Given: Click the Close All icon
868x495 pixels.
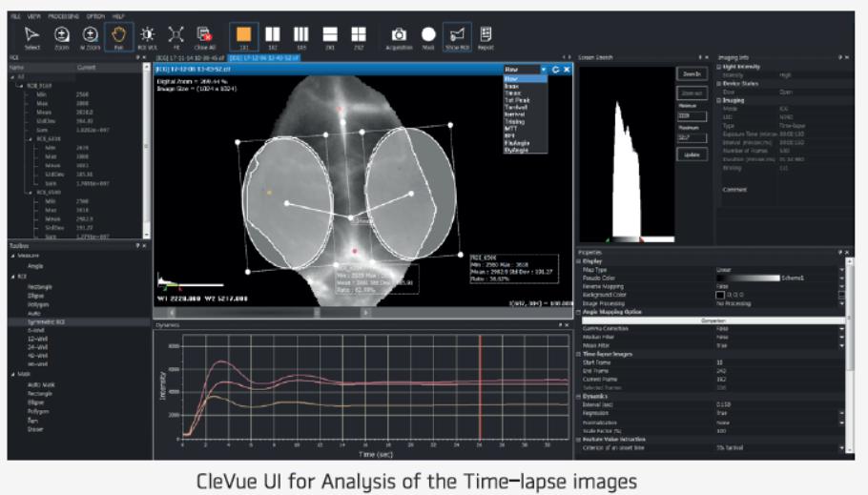Looking at the screenshot, I should coord(204,35).
